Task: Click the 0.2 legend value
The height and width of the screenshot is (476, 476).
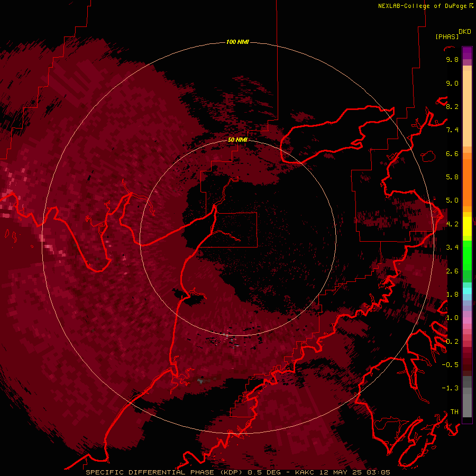Action: pos(452,342)
